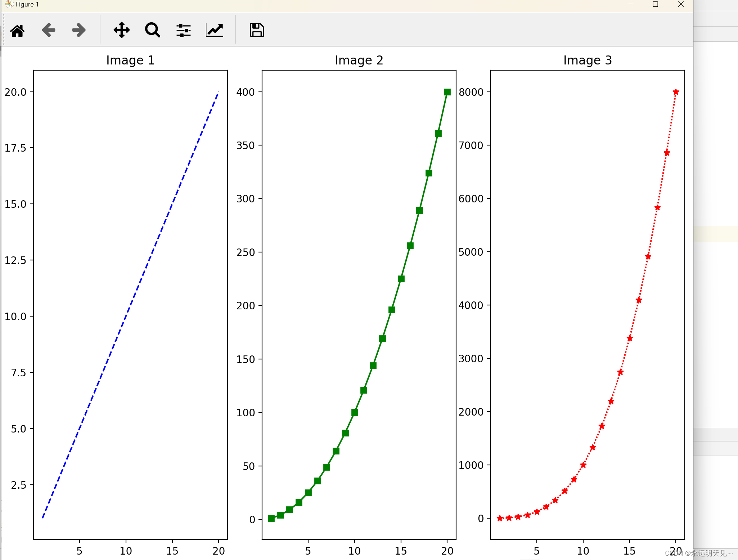Screen dimensions: 738x560
Task: Click the Back navigation arrow icon
Action: pos(49,30)
